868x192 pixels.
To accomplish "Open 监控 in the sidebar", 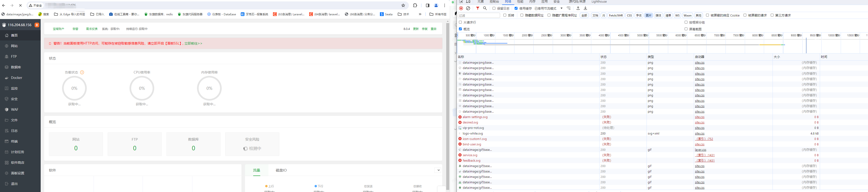I will coord(20,88).
